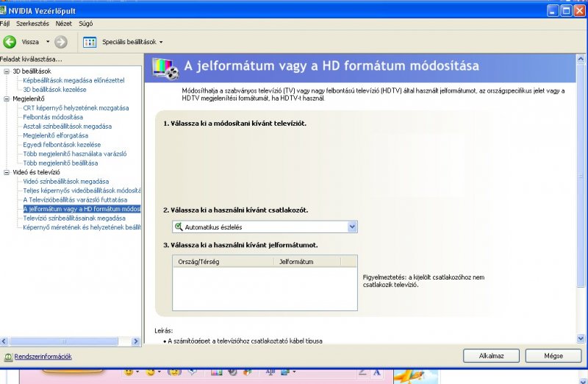Image resolution: width=588 pixels, height=384 pixels.
Task: Open the Fájl menu
Action: click(4, 24)
